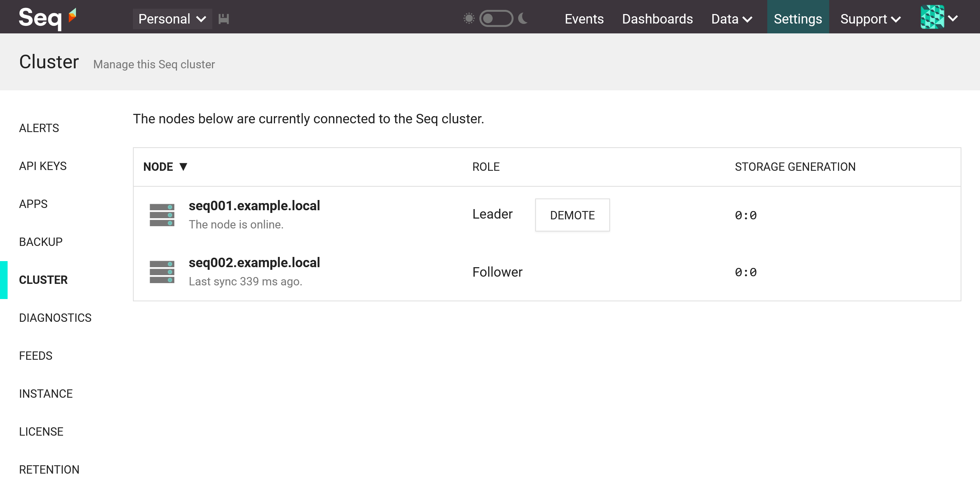
Task: Click the server icon for seq002.example.local
Action: (162, 272)
